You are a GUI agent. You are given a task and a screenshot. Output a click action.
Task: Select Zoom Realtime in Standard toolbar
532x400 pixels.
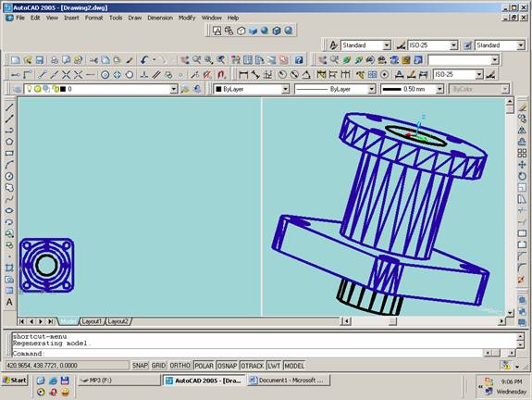point(197,60)
